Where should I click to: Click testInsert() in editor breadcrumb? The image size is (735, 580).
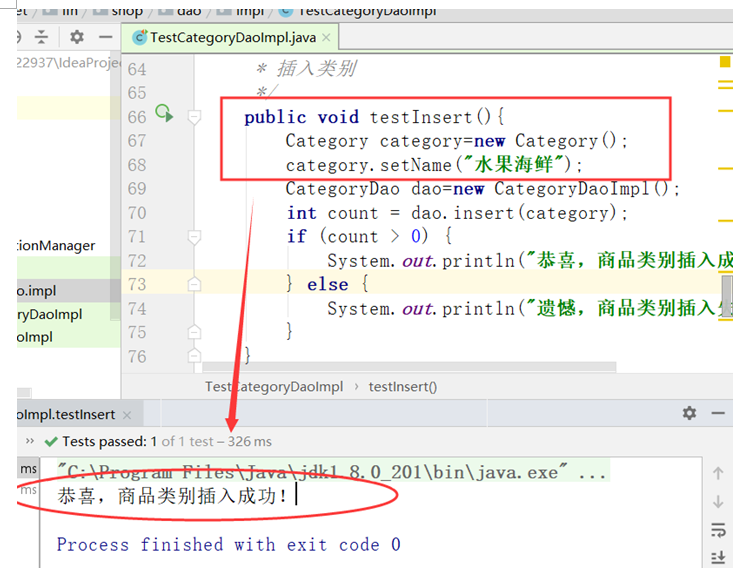click(403, 387)
